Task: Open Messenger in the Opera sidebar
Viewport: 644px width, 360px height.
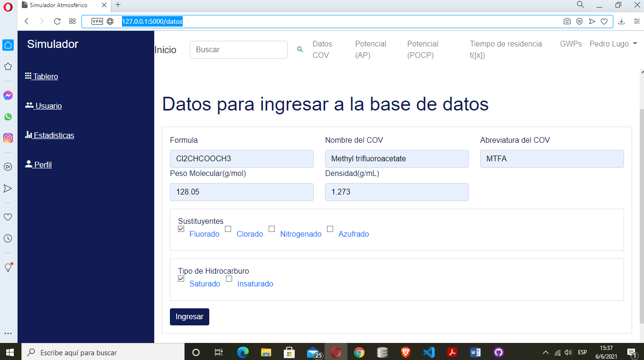Action: (8, 95)
